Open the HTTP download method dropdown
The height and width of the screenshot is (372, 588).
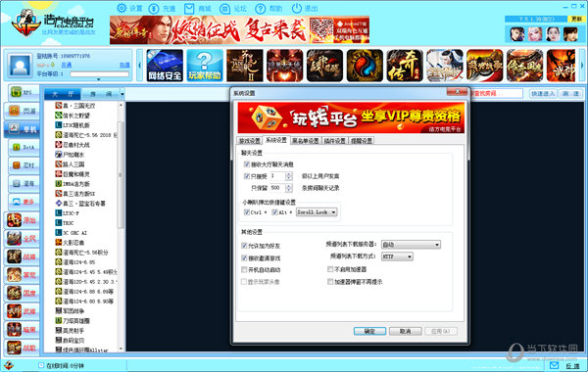[x=397, y=256]
